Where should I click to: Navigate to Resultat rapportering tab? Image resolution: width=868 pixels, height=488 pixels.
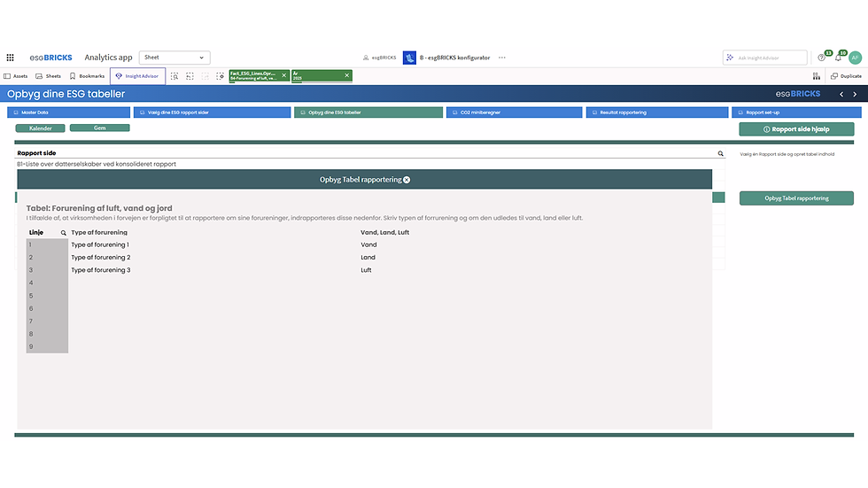657,112
